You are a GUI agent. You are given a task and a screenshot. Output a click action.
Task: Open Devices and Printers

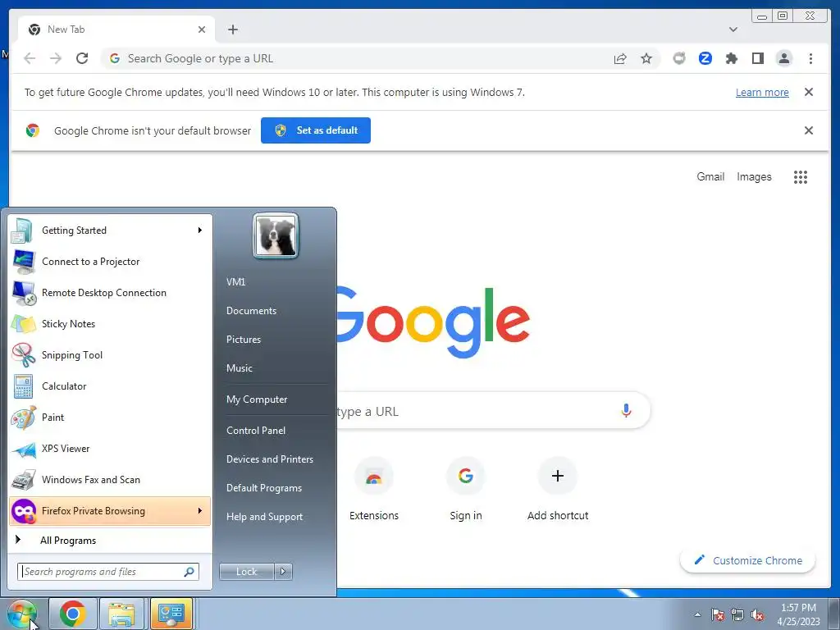pos(269,459)
